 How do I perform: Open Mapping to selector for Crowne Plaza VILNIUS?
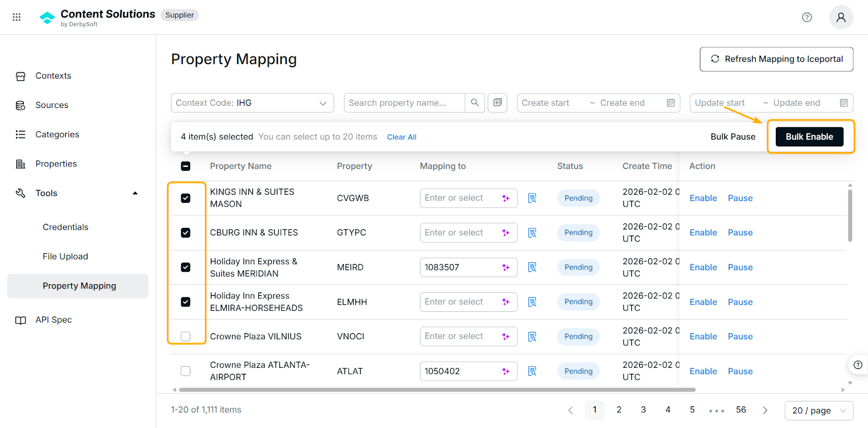click(469, 336)
